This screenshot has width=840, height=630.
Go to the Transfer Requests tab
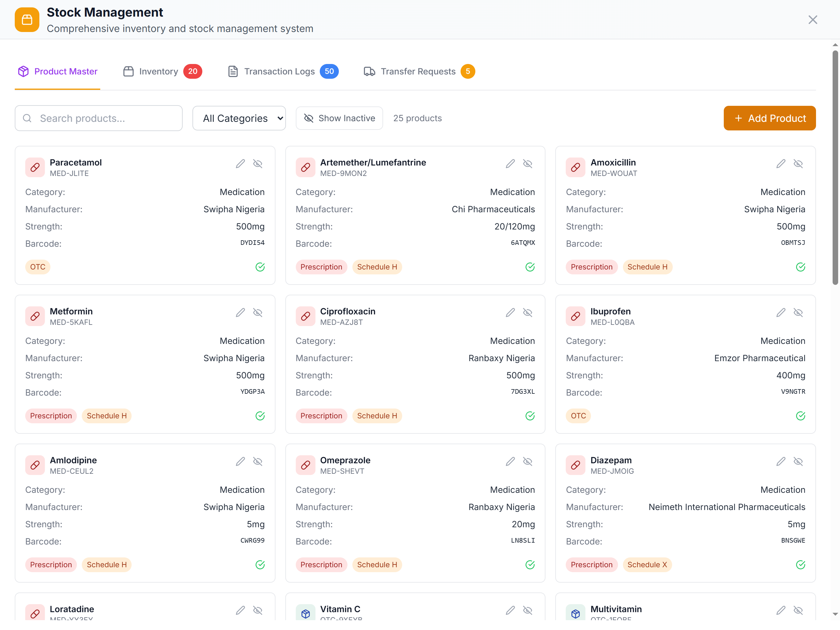(418, 71)
